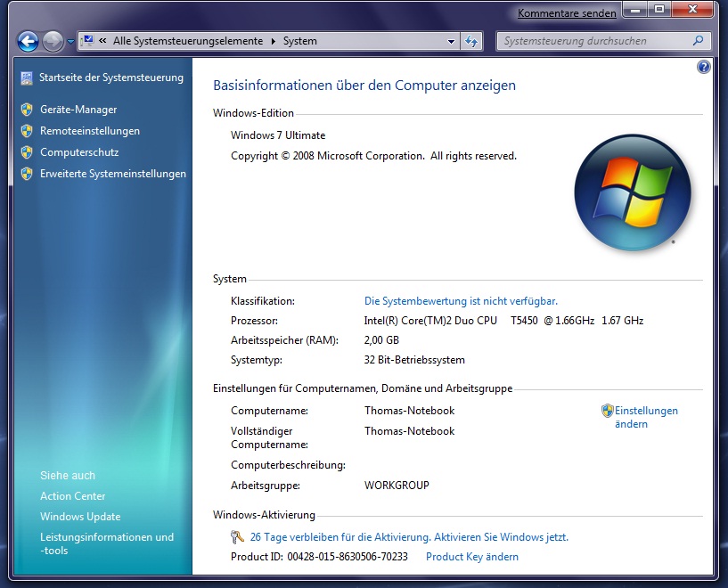Open the blue help question mark
Viewport: 728px width, 588px height.
click(703, 68)
